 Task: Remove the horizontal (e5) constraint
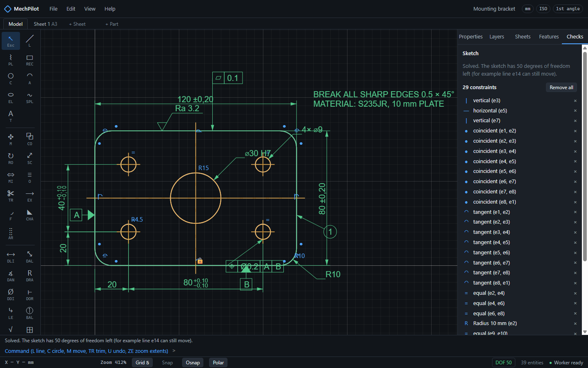(575, 111)
